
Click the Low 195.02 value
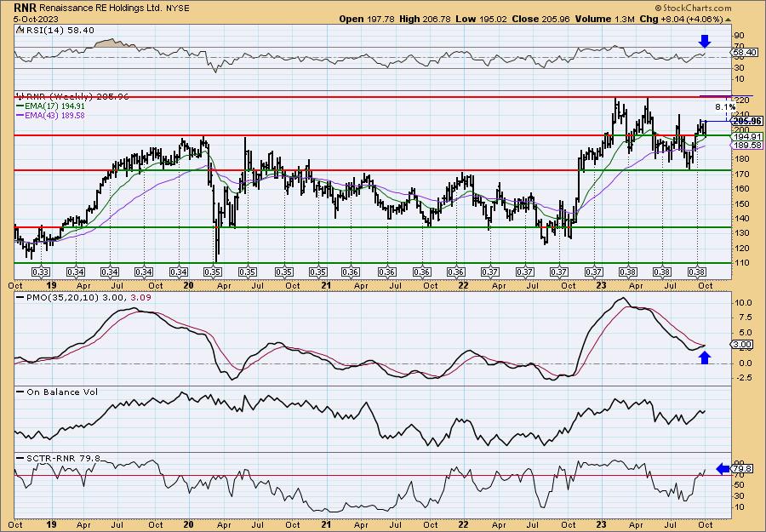tap(483, 19)
